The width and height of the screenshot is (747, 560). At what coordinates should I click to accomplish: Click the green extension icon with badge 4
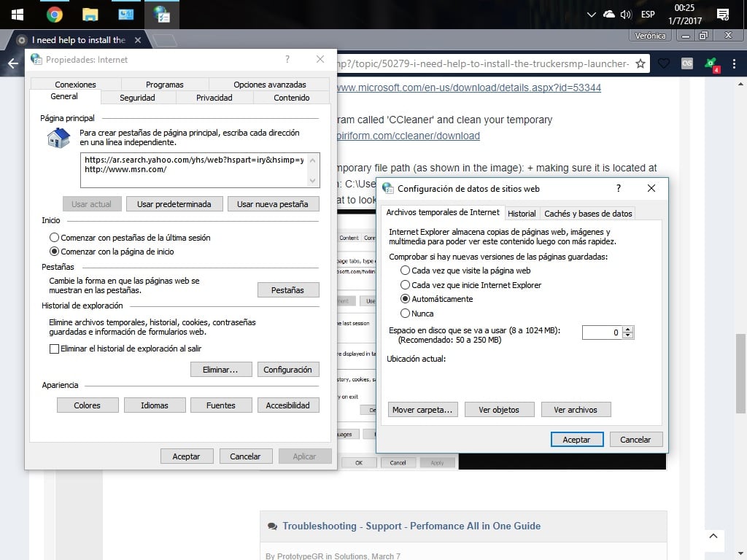[711, 63]
